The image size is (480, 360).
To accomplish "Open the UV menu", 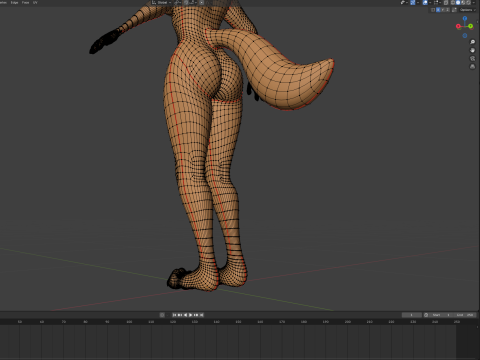I will 35,2.
